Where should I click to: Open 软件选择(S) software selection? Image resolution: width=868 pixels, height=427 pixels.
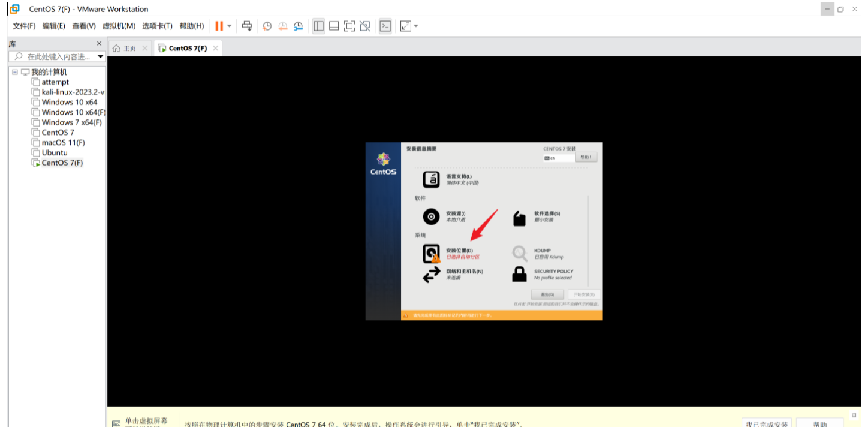point(537,216)
